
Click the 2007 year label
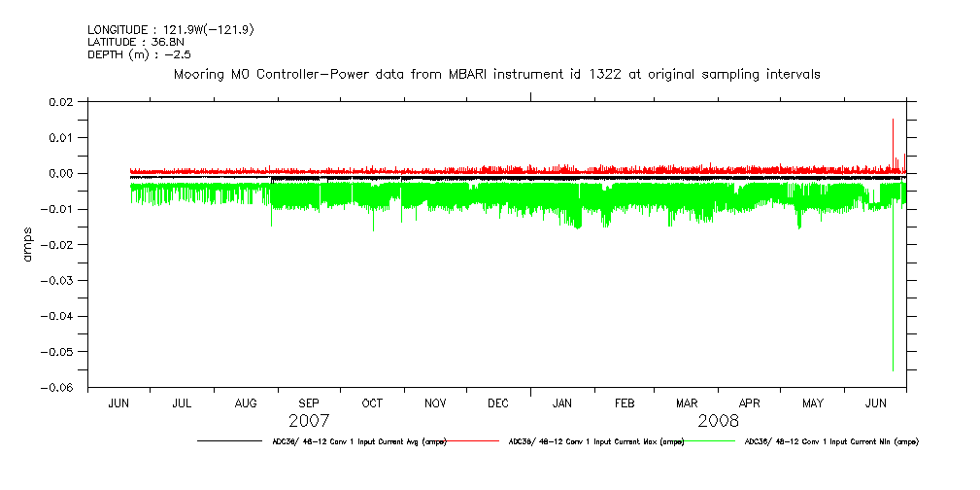[x=309, y=421]
